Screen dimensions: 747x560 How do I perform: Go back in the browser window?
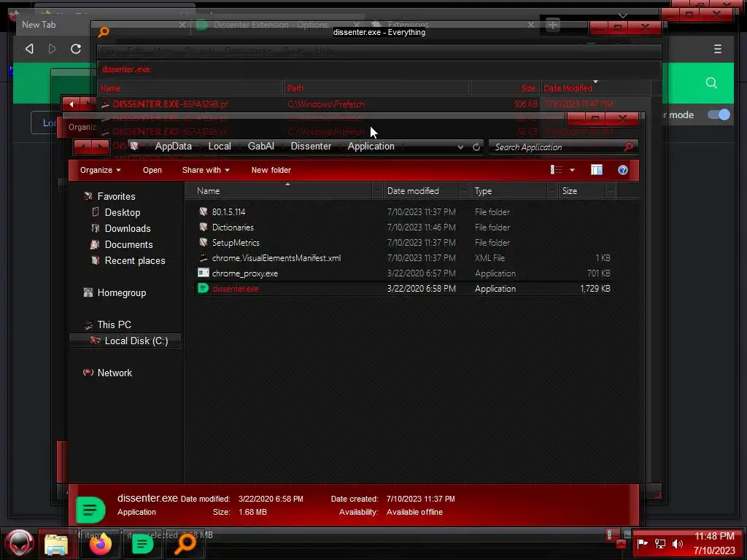pos(29,49)
